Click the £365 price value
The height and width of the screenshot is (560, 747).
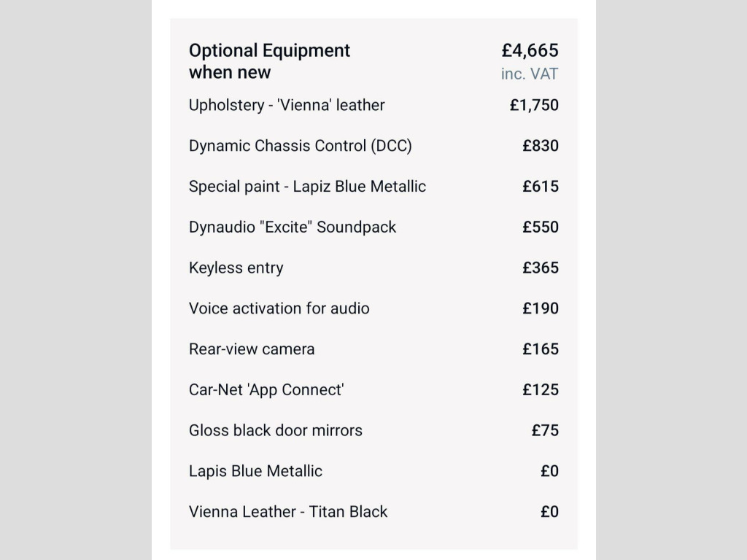point(541,268)
